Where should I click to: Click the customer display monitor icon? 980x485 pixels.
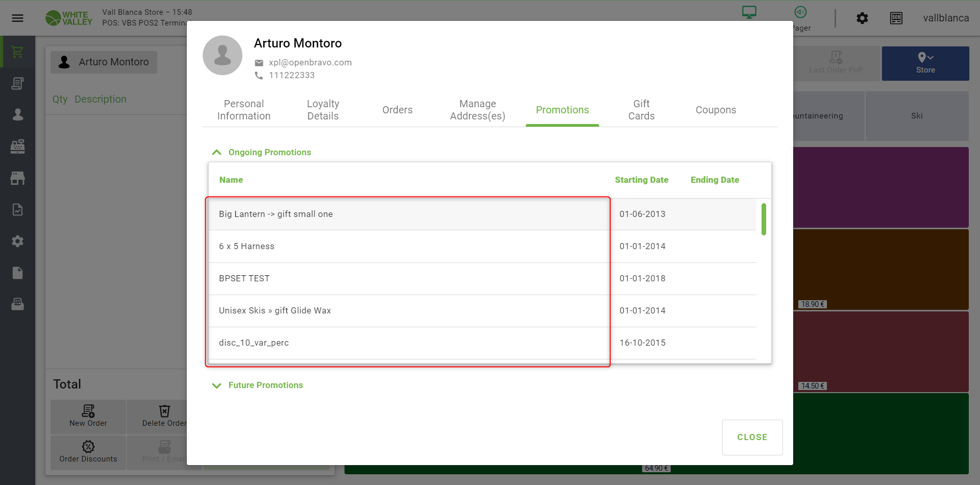[749, 12]
